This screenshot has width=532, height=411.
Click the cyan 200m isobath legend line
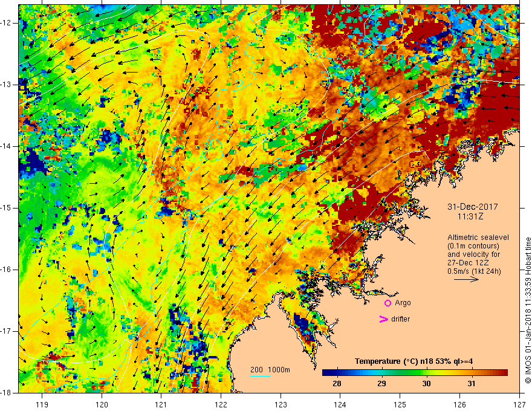click(x=261, y=376)
